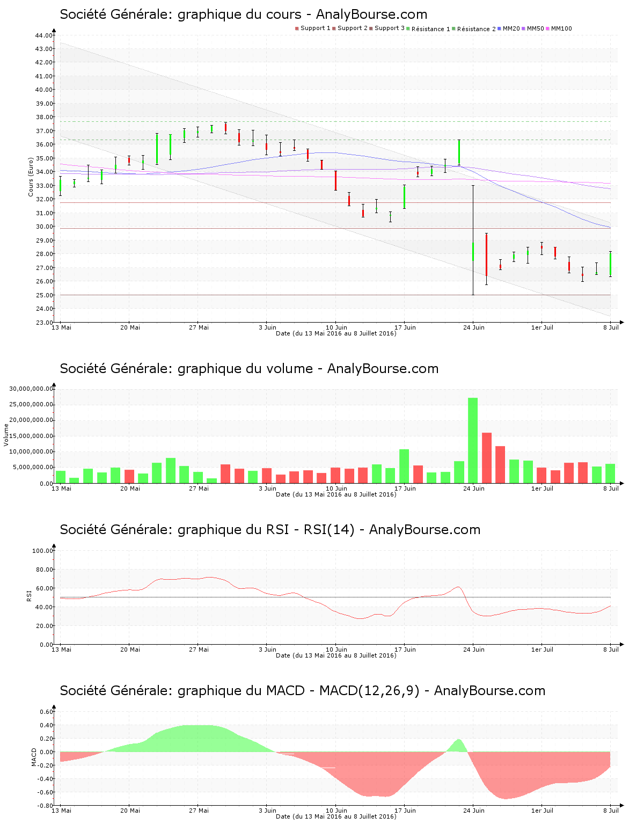This screenshot has height=832, width=644.
Task: Click the 'Cours (Euro)' axis label
Action: pyautogui.click(x=31, y=177)
